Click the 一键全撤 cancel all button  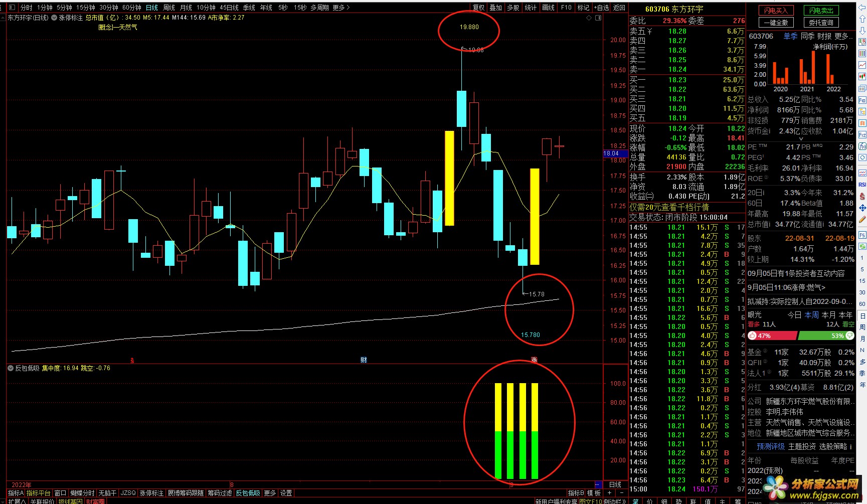(x=776, y=23)
